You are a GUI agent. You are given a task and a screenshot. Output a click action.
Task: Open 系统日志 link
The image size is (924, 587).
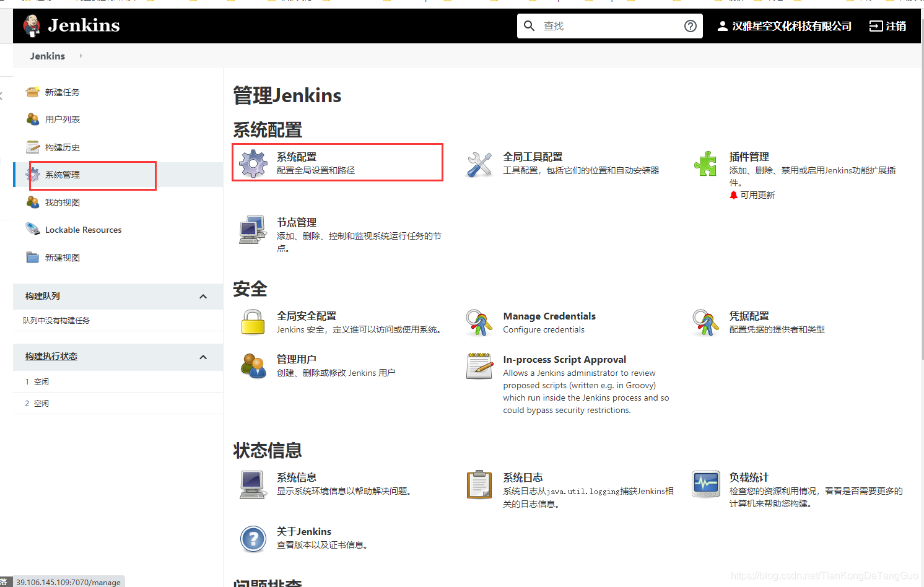[523, 477]
